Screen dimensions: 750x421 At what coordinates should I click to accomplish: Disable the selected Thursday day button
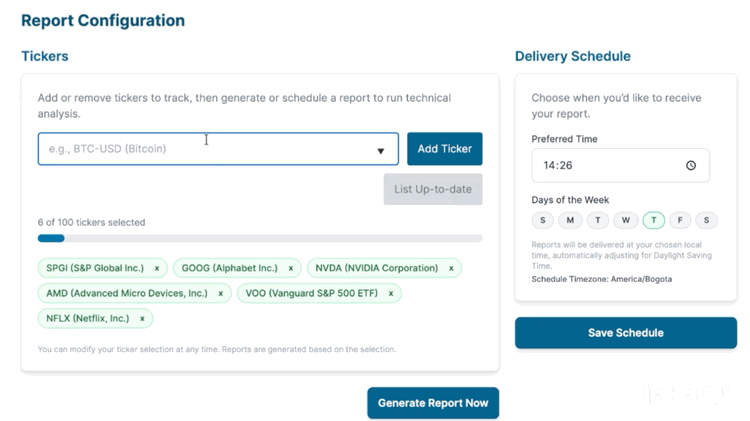coord(653,220)
